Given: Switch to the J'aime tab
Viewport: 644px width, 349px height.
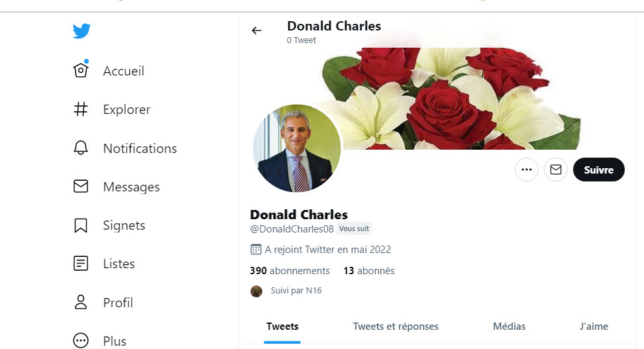Looking at the screenshot, I should click(592, 326).
